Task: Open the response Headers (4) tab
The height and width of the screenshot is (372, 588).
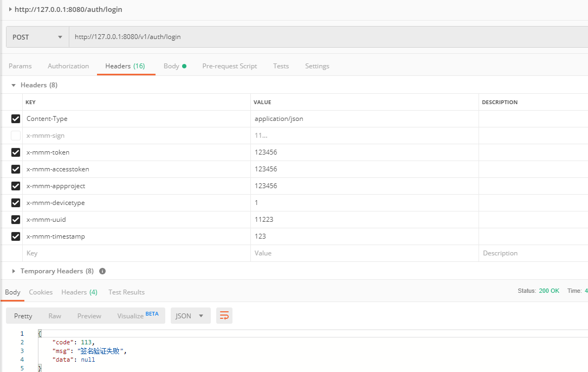Action: (79, 292)
